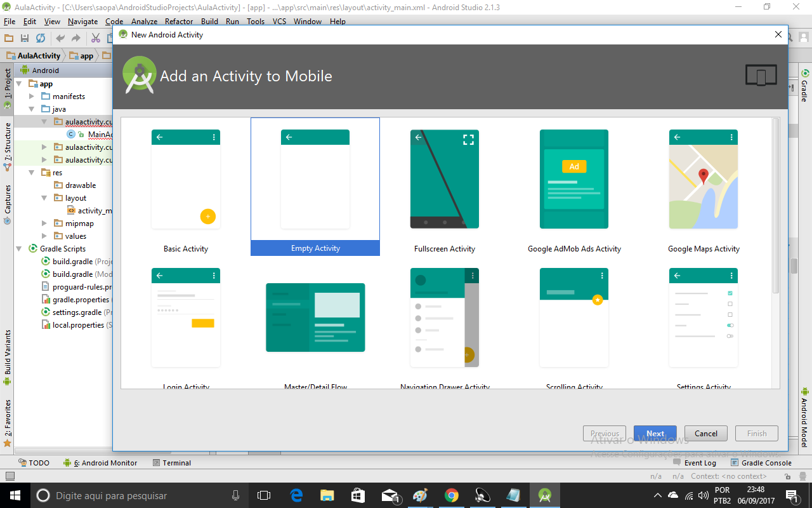Open the 2: Favorites side tab
This screenshot has width=812, height=508.
click(7, 423)
